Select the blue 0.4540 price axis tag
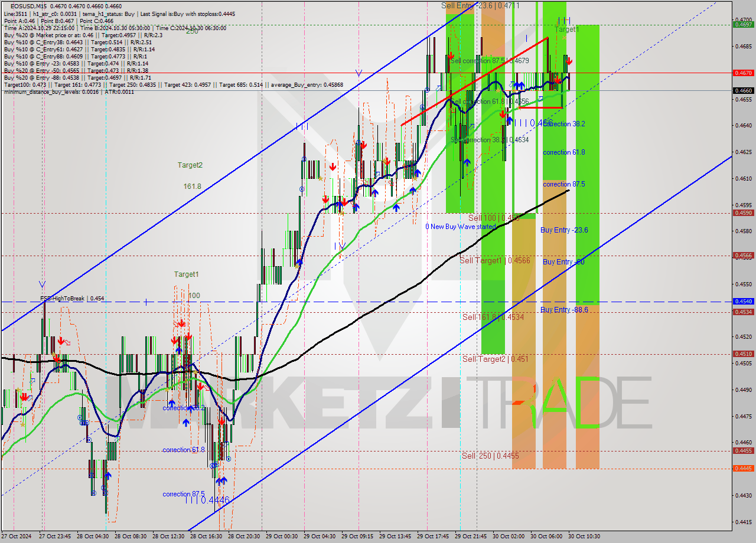Screen dimensions: 756x543 pos(743,301)
